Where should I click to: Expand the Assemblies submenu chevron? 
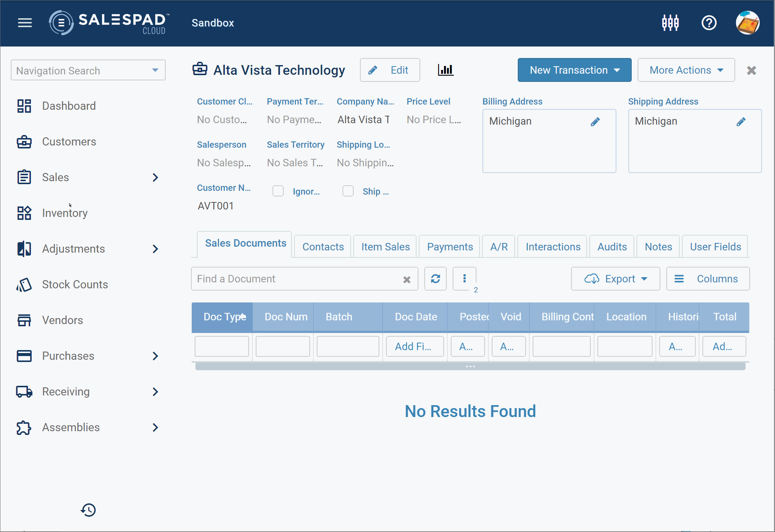(x=156, y=427)
